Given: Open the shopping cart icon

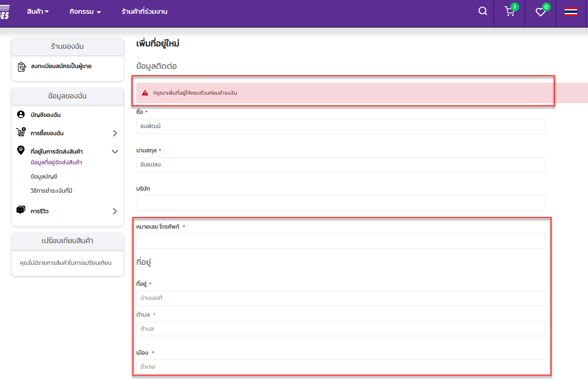Looking at the screenshot, I should pyautogui.click(x=510, y=11).
